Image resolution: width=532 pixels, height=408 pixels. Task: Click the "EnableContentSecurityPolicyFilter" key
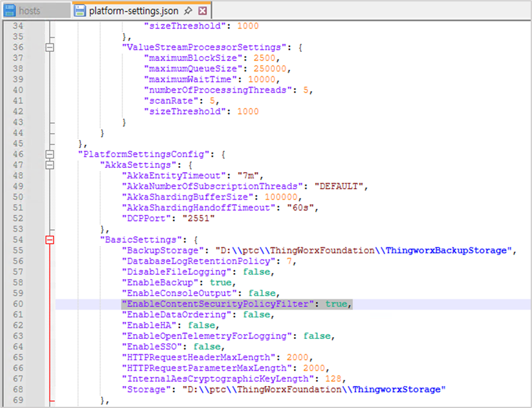217,304
